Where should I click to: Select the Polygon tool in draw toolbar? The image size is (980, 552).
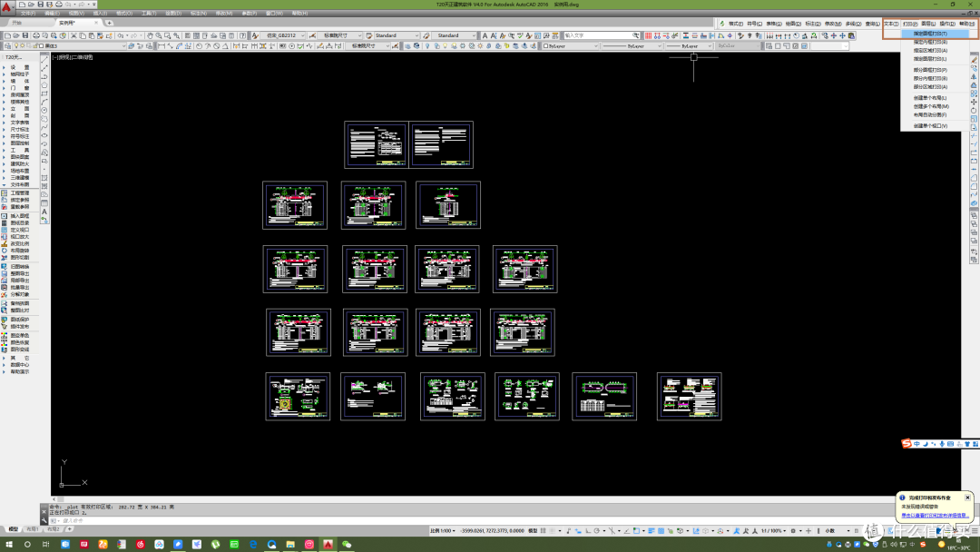44,85
